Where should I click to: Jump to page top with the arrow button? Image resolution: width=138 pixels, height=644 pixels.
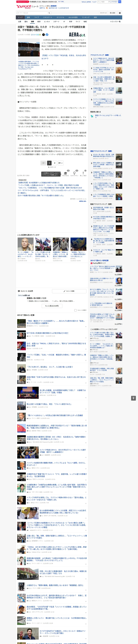(133, 398)
